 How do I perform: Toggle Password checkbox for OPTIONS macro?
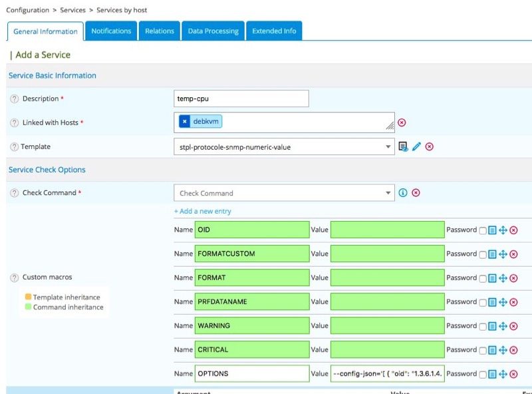coord(483,374)
